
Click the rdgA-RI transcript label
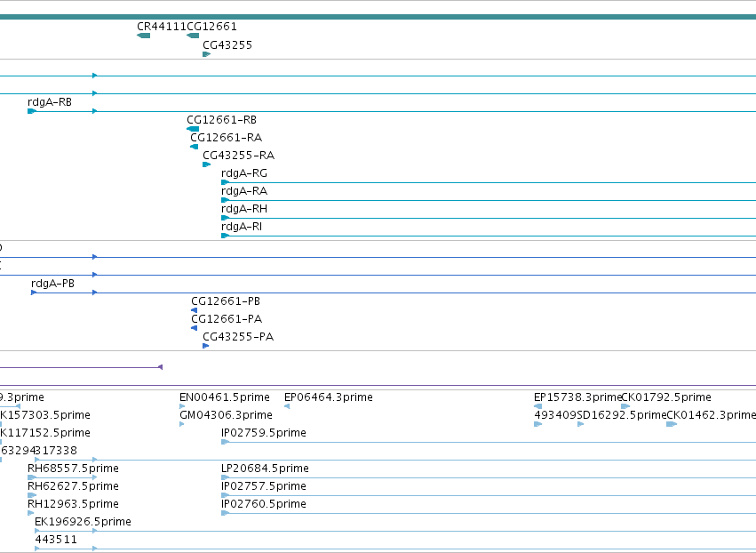pos(242,227)
